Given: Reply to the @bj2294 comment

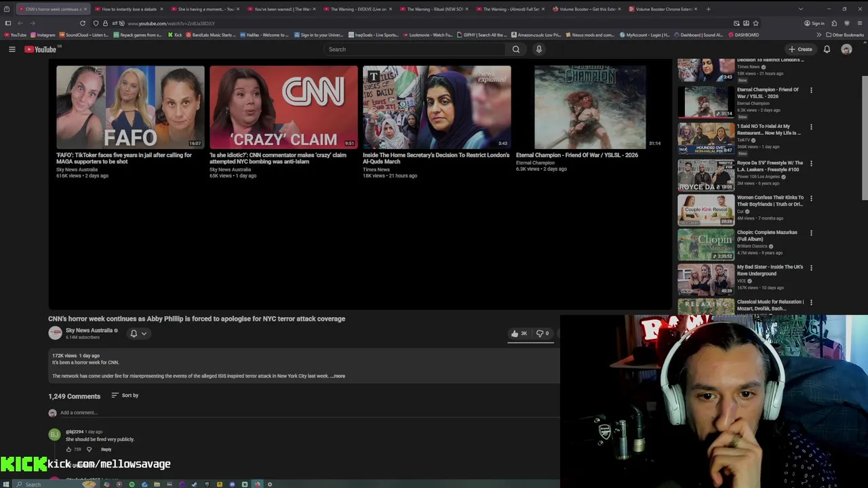Looking at the screenshot, I should 106,449.
